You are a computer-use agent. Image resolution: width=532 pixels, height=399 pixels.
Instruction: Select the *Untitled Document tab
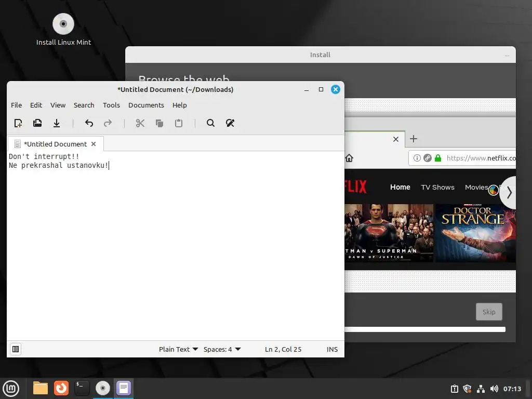click(55, 144)
